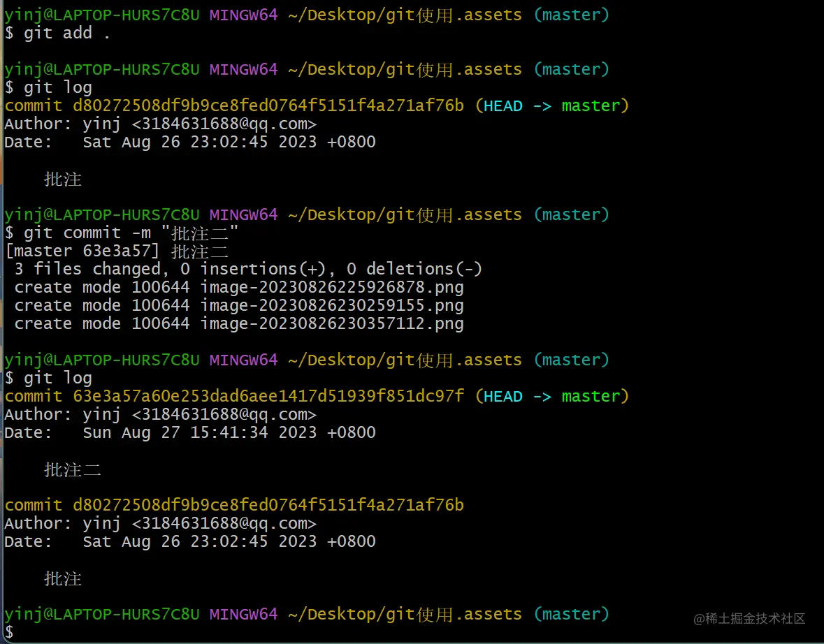Select filename image-20230826230259155.png

[x=331, y=305]
